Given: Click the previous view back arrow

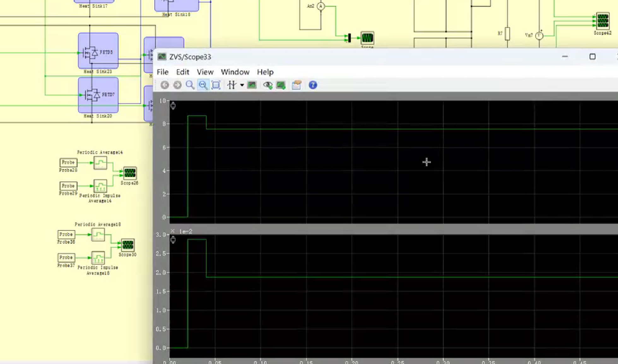Looking at the screenshot, I should [165, 85].
